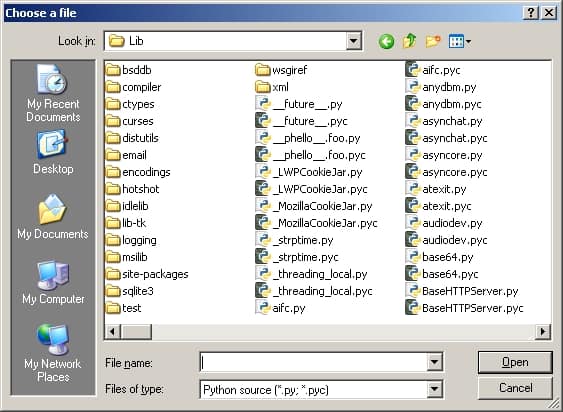Click inside the File name text field
This screenshot has height=412, width=563.
(x=313, y=362)
